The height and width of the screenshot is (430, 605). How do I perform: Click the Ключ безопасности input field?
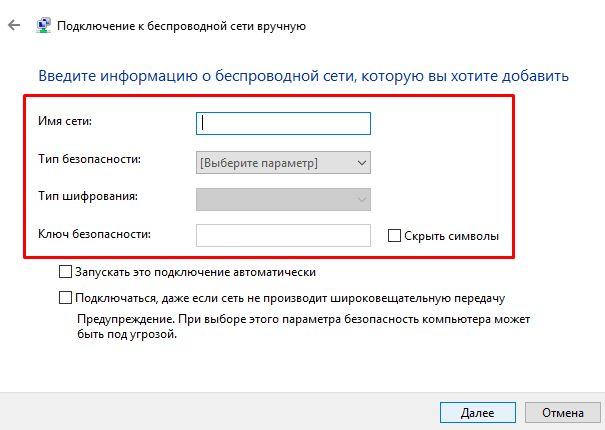(283, 235)
